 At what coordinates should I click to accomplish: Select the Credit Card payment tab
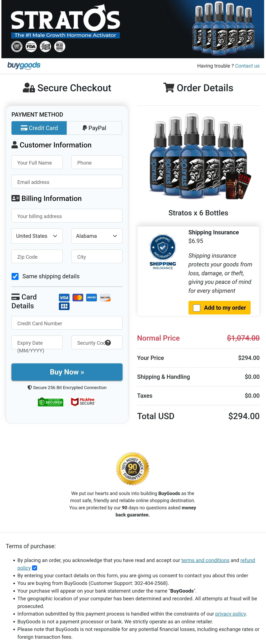tap(39, 128)
